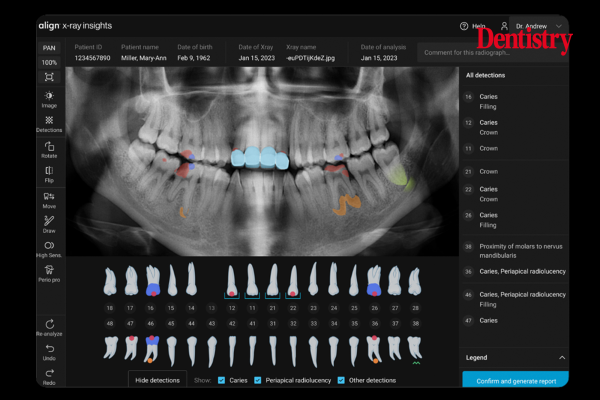600x400 pixels.
Task: Select tooth 46 in the chart
Action: click(152, 324)
